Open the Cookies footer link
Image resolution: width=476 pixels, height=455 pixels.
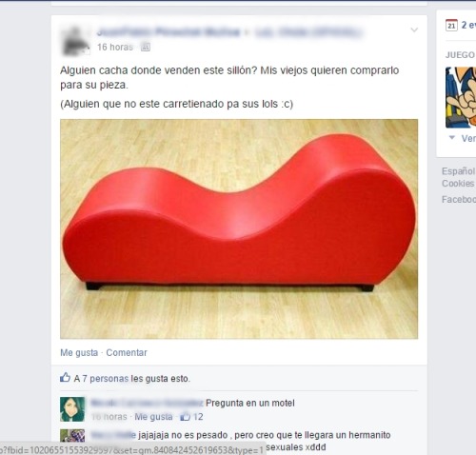(x=458, y=184)
